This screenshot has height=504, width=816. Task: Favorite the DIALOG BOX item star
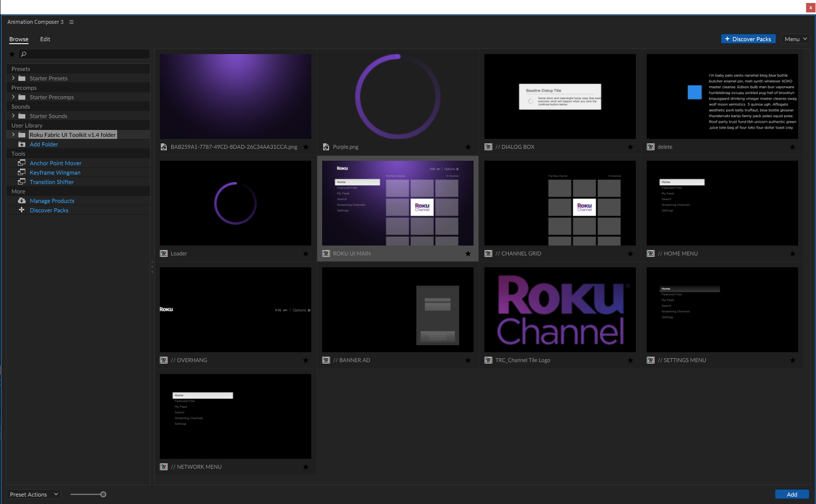(630, 147)
